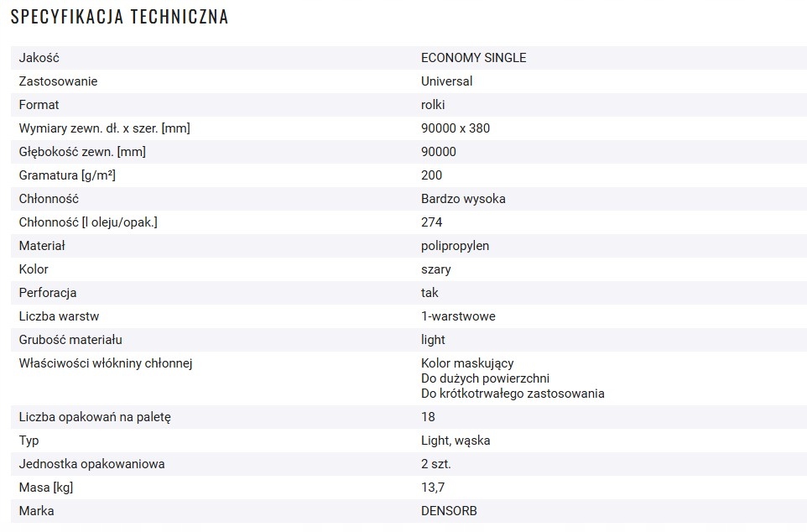Click the Universal application value
The width and height of the screenshot is (807, 532).
pos(446,81)
